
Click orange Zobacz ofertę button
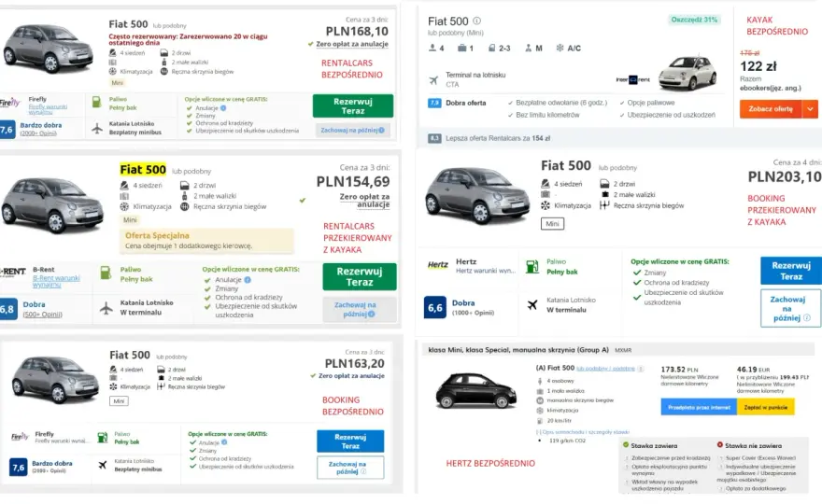771,109
